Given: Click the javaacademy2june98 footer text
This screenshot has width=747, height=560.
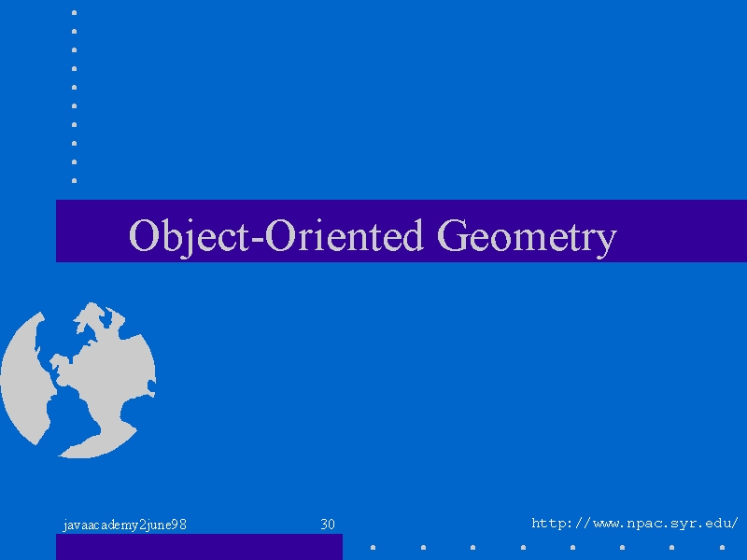Looking at the screenshot, I should point(125,525).
